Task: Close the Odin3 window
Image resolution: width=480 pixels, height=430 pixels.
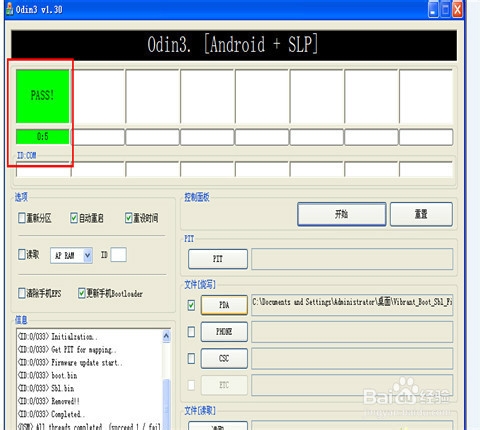Action: point(458,10)
